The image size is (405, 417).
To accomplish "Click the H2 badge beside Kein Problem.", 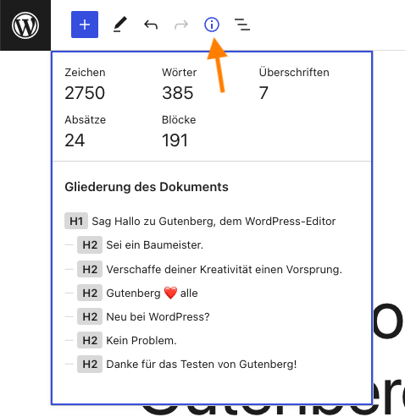I will [x=90, y=340].
